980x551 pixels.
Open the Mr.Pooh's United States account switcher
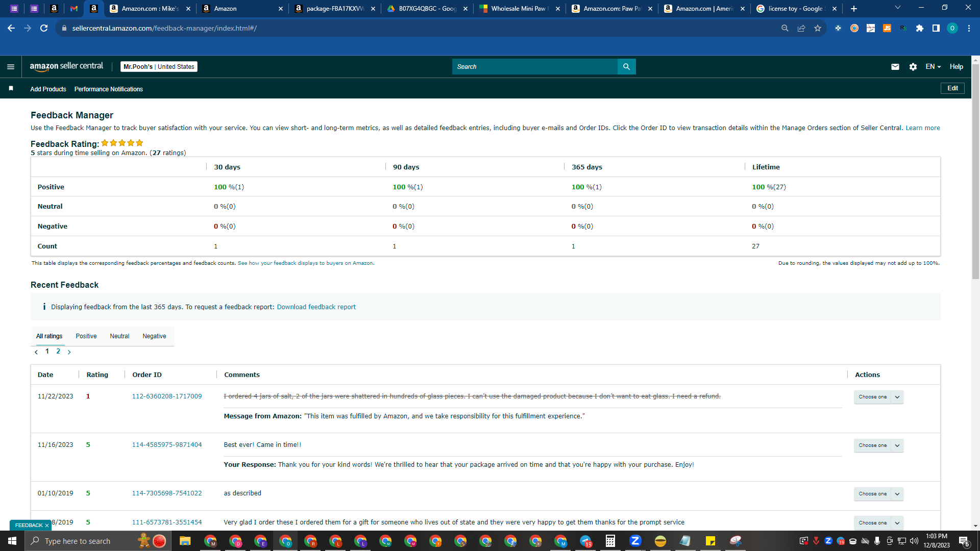pyautogui.click(x=159, y=67)
